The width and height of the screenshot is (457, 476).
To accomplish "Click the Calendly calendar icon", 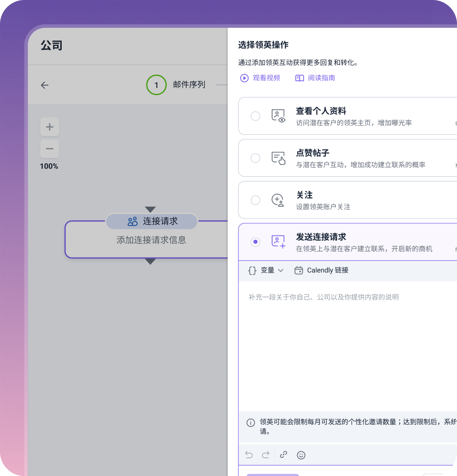I will tap(299, 270).
